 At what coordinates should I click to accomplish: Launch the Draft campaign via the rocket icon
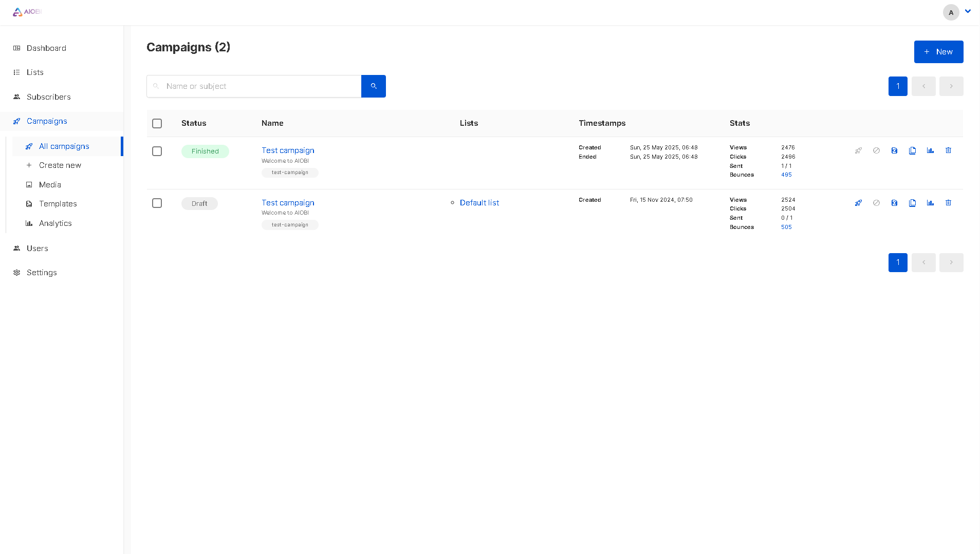[858, 203]
